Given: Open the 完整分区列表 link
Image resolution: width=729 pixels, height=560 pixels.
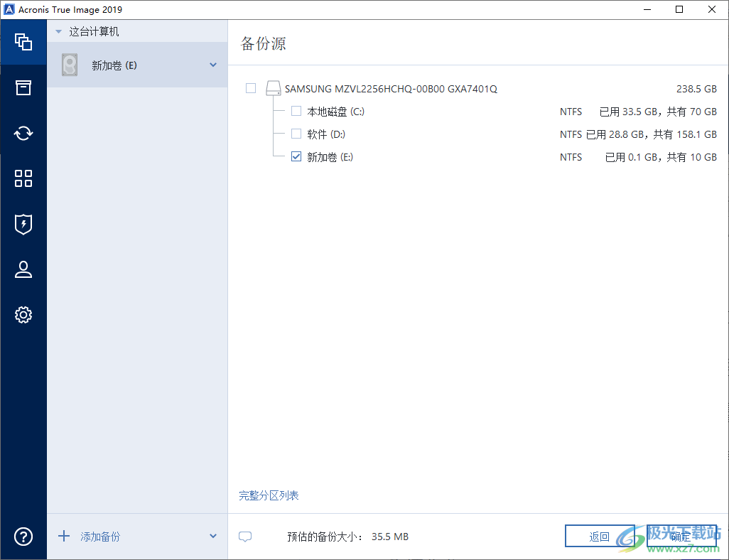Looking at the screenshot, I should point(269,496).
